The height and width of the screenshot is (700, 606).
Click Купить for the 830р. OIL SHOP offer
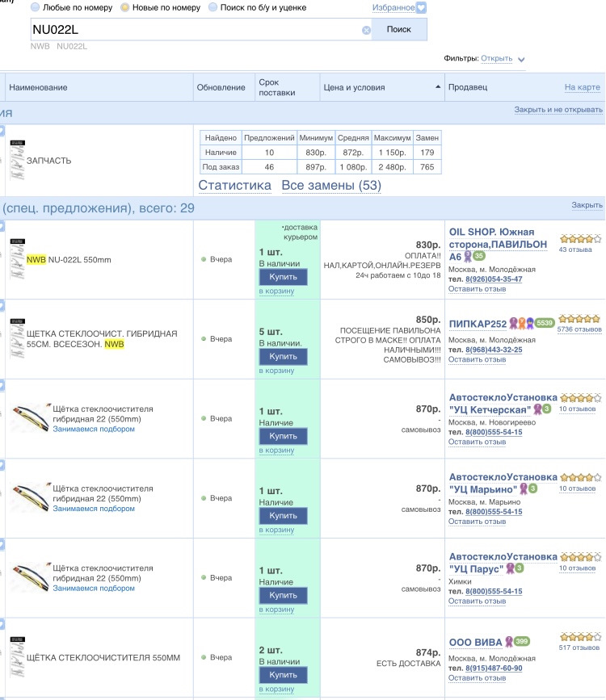point(283,277)
